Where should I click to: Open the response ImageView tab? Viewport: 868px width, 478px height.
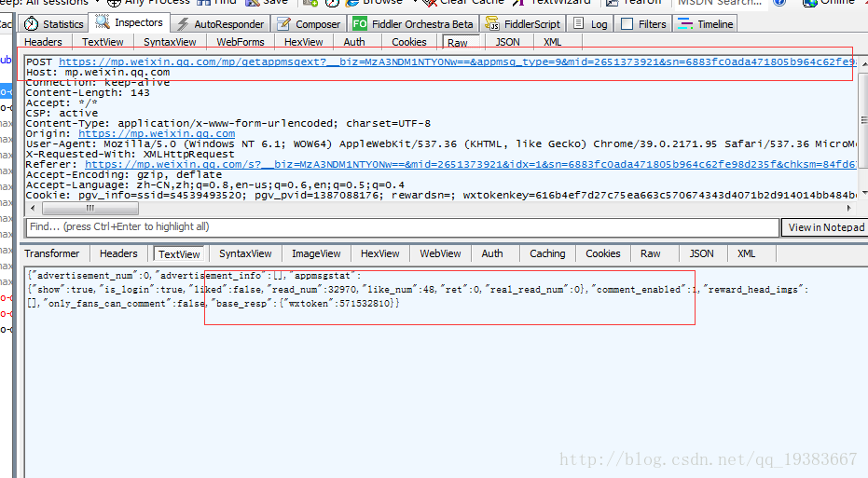[317, 253]
